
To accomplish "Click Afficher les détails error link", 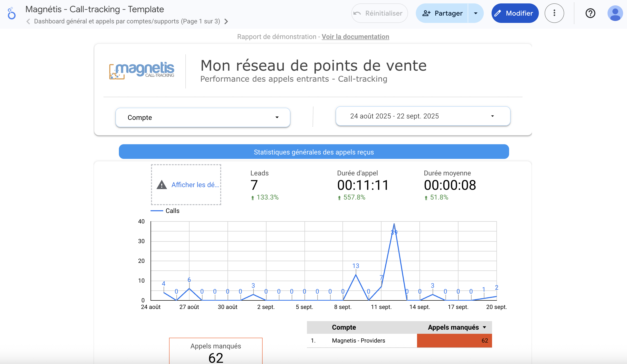I will click(195, 185).
